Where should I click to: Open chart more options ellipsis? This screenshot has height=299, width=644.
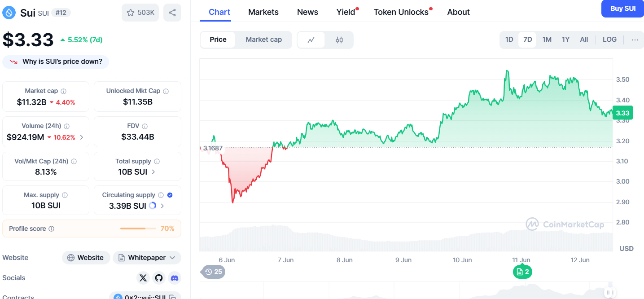point(635,40)
